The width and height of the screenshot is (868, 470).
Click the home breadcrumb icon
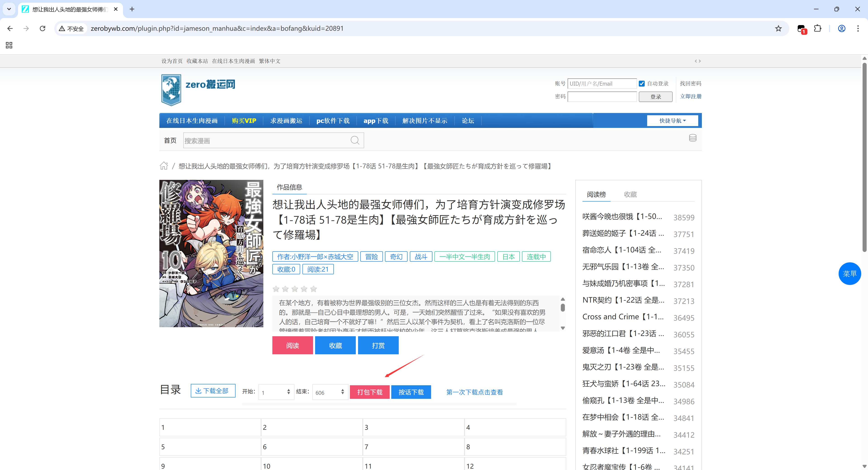coord(164,166)
